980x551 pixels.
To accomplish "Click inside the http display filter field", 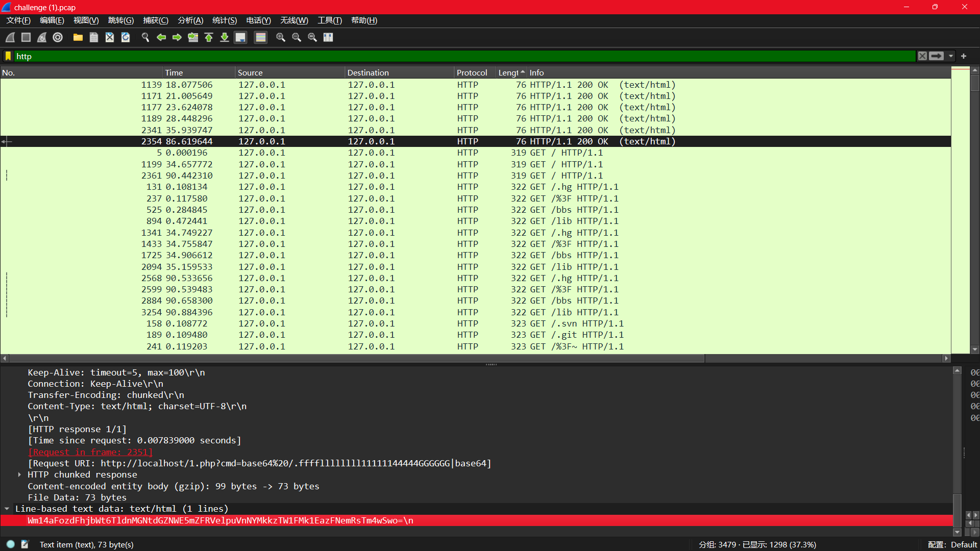I will pyautogui.click(x=464, y=56).
